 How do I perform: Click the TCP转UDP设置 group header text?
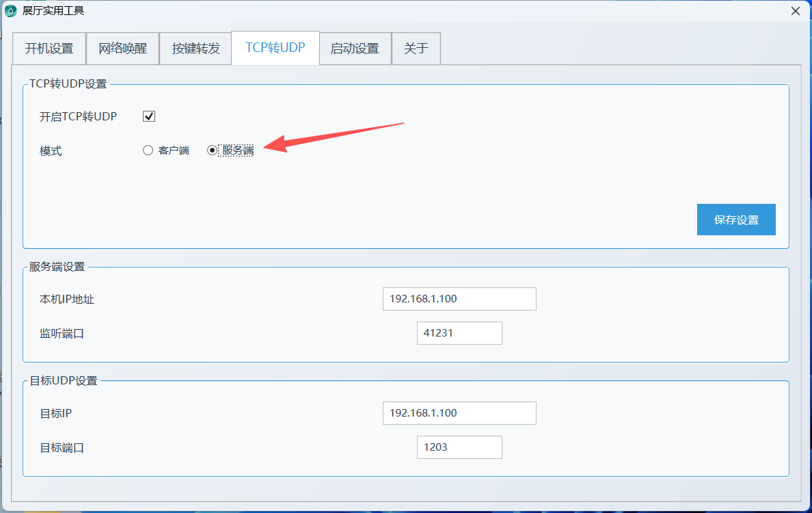pos(68,84)
